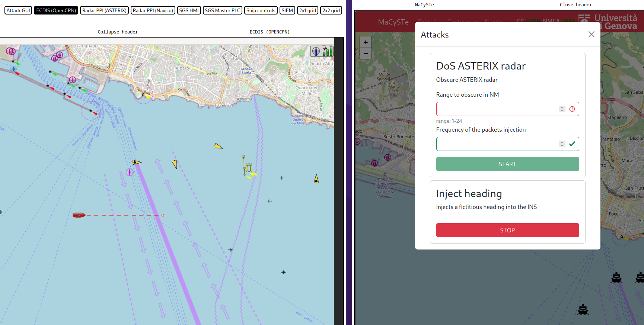The width and height of the screenshot is (644, 325).
Task: Click the magenta circle marker in traffic lane
Action: click(129, 172)
